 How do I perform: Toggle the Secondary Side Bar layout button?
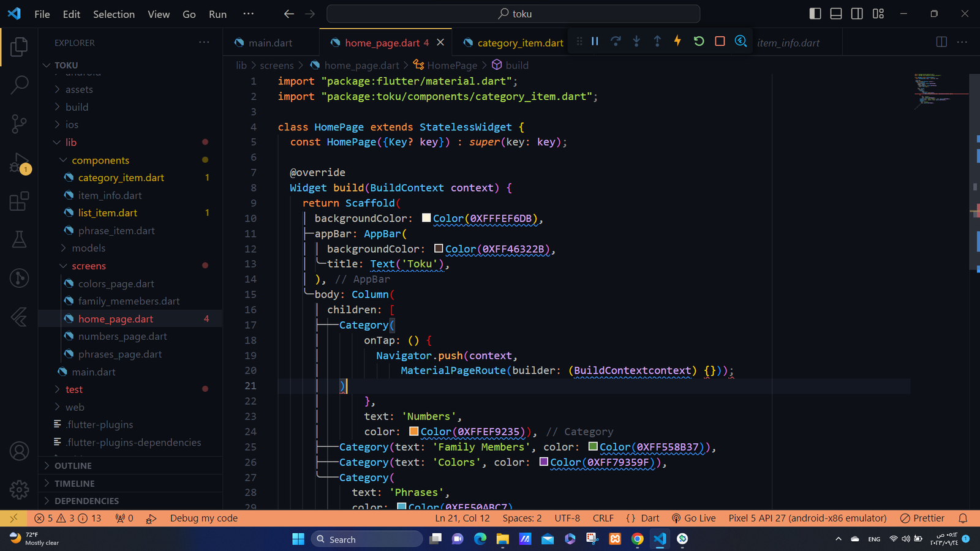pos(857,13)
